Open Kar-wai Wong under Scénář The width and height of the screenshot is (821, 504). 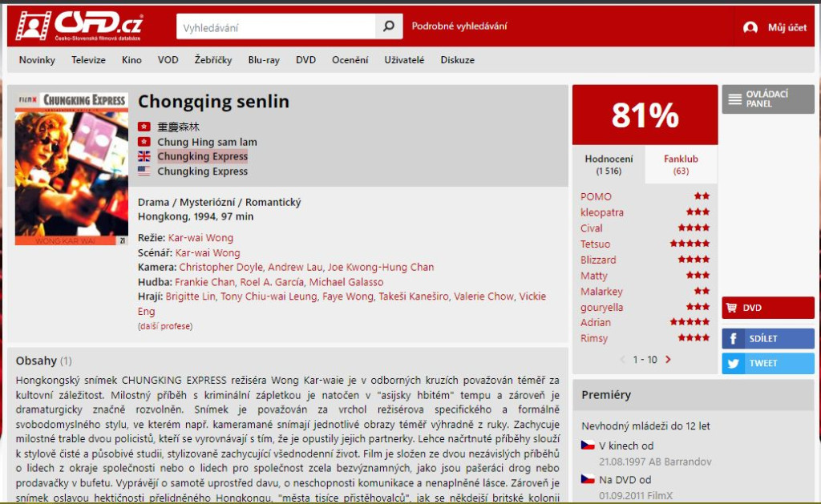click(x=208, y=252)
